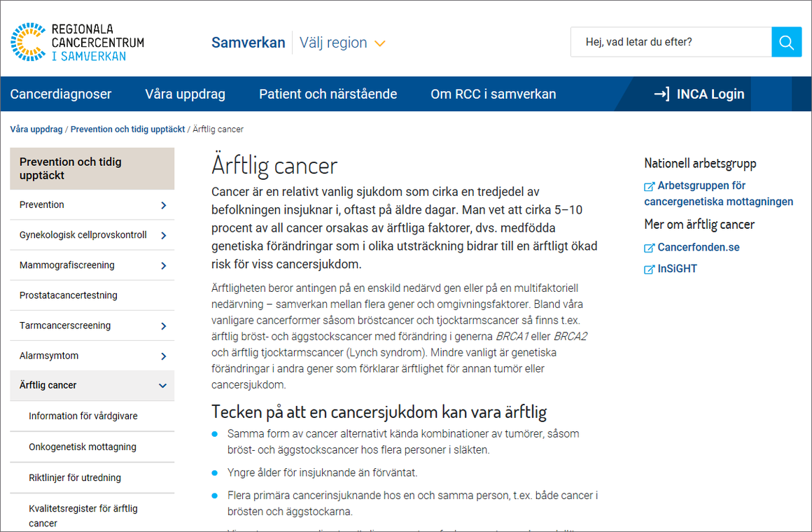Viewport: 812px width, 532px height.
Task: Expand Gynekologisk cellprovskontroll chevron
Action: [x=164, y=235]
